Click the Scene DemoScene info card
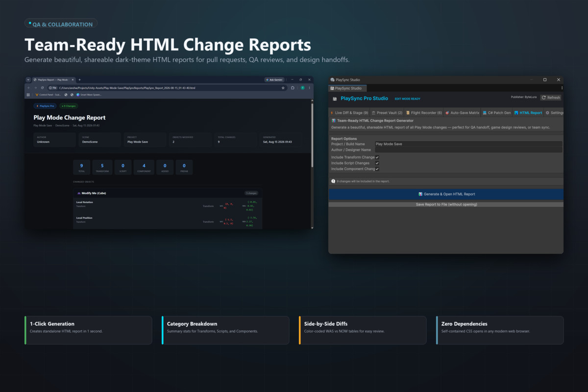The height and width of the screenshot is (392, 588). coord(100,140)
